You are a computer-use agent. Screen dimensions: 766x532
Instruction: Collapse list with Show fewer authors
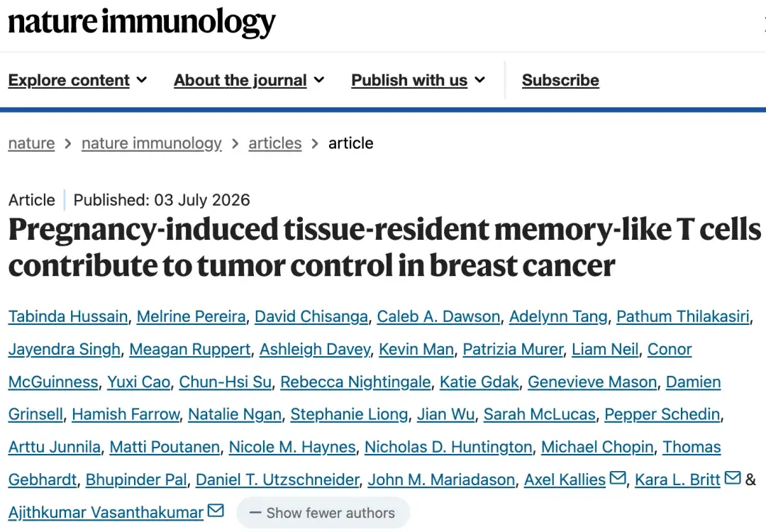coord(323,513)
